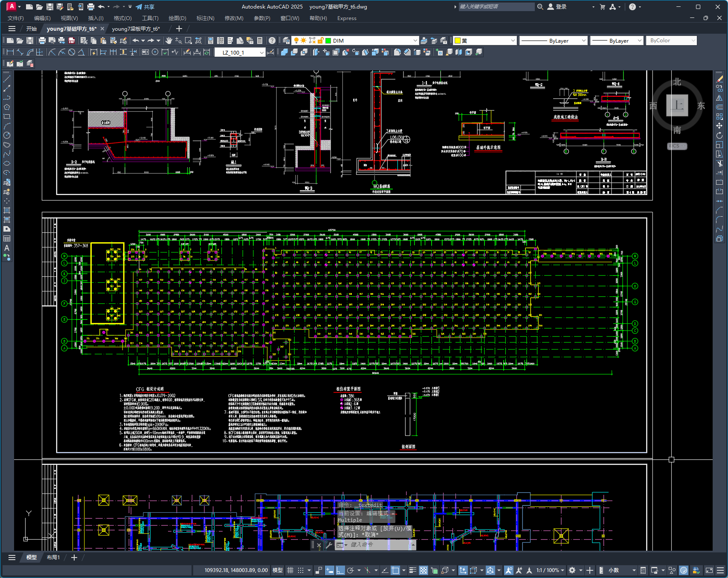The width and height of the screenshot is (728, 578).
Task: Open the ByLayer linetype dropdown
Action: pyautogui.click(x=583, y=41)
